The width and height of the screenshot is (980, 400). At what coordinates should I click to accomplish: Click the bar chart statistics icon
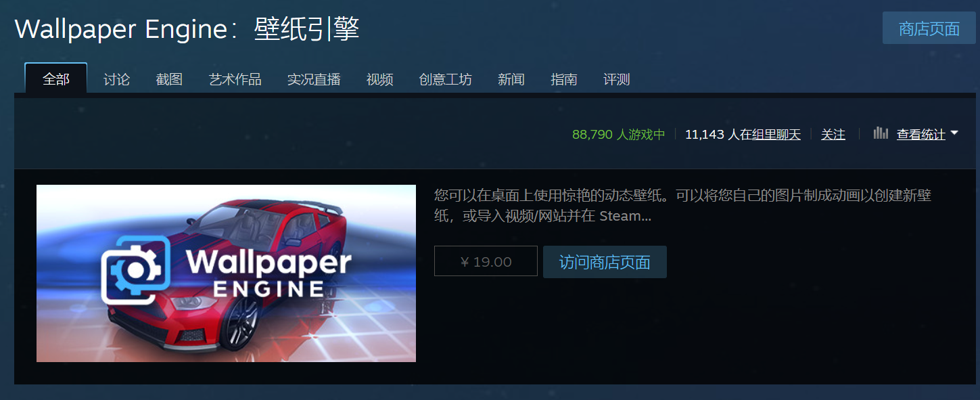pyautogui.click(x=880, y=133)
